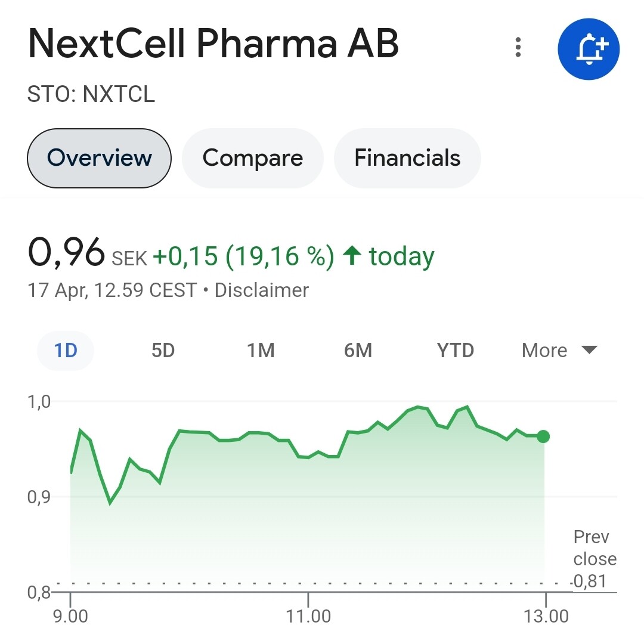This screenshot has width=644, height=644.
Task: Click the Prev close 0,81 label
Action: point(595,559)
